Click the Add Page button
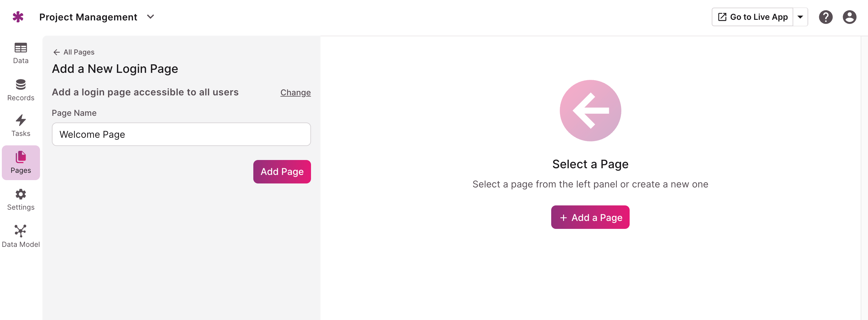Screen dimensions: 868x320 pyautogui.click(x=282, y=172)
